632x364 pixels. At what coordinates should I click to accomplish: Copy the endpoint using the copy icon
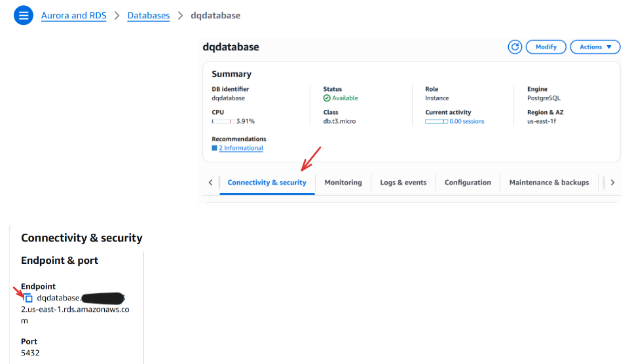tap(28, 299)
